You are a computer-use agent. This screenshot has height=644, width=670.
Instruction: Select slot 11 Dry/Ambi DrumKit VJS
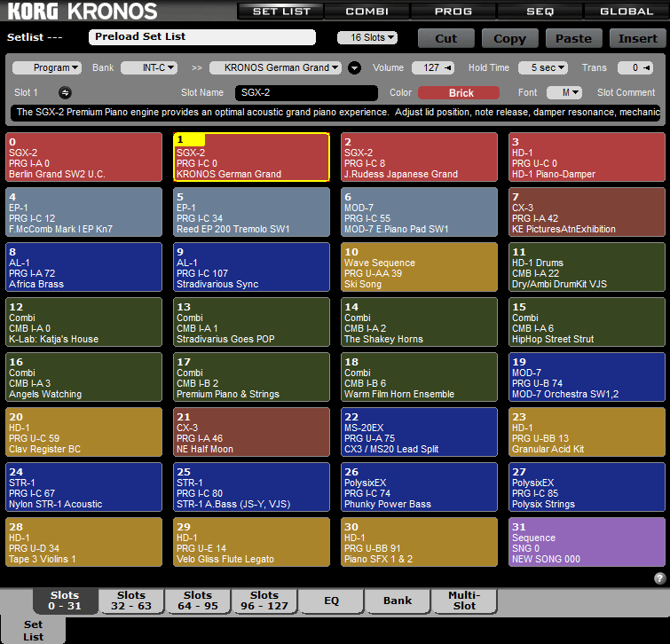587,267
